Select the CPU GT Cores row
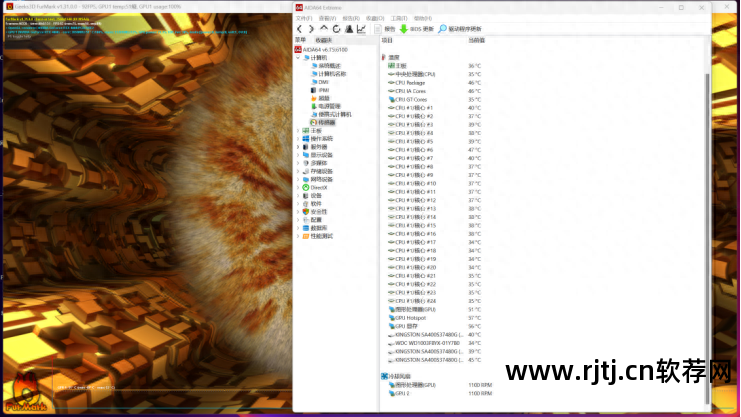741x417 pixels. click(434, 100)
